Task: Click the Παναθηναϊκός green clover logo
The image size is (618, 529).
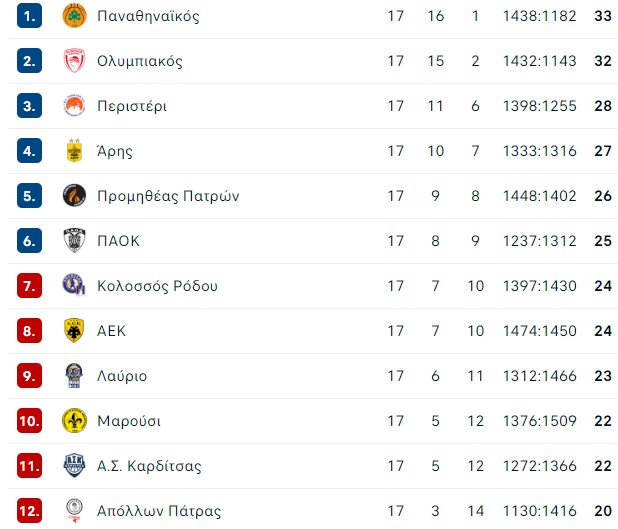Action: click(74, 16)
